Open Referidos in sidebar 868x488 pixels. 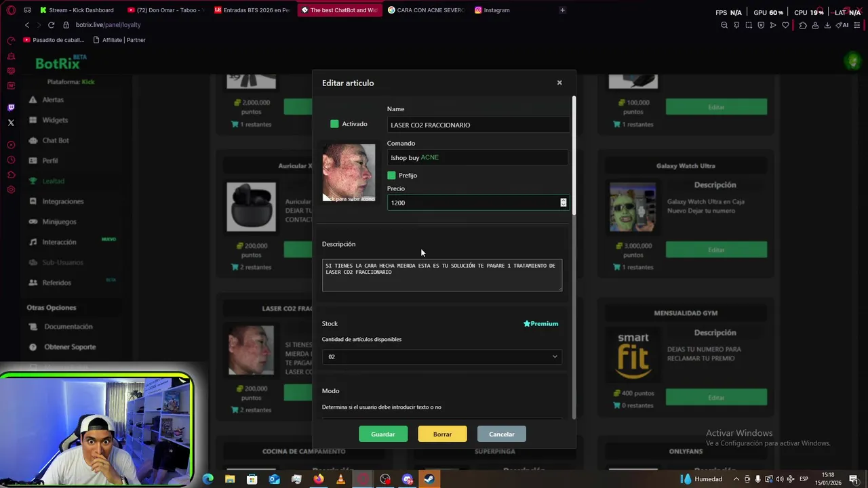click(x=56, y=283)
